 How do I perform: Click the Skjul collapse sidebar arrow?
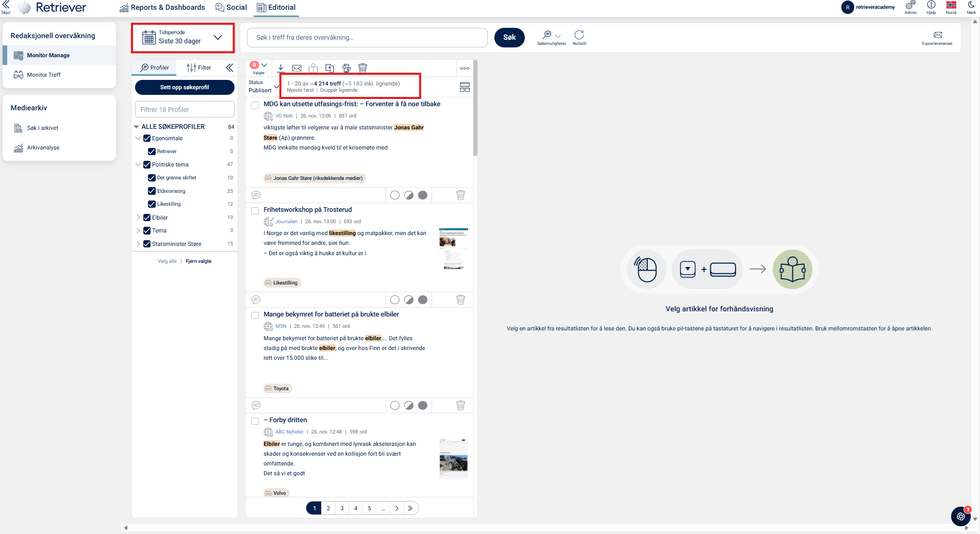click(x=6, y=7)
